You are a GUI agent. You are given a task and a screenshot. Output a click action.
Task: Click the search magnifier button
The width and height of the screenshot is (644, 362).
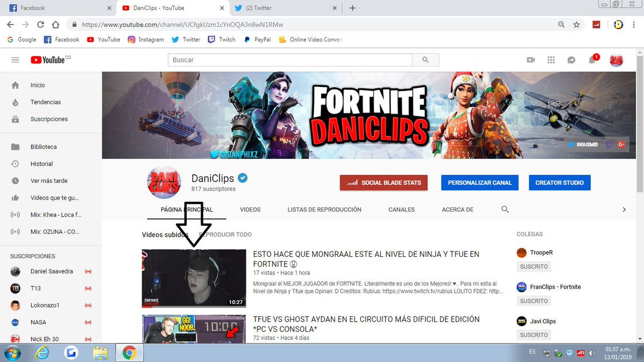point(426,60)
